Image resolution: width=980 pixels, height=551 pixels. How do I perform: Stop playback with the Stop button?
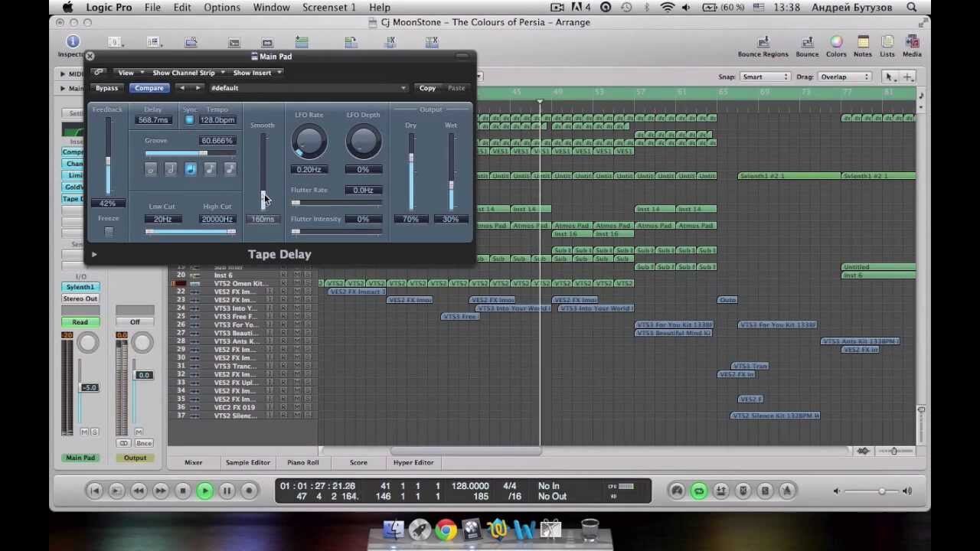(x=183, y=491)
